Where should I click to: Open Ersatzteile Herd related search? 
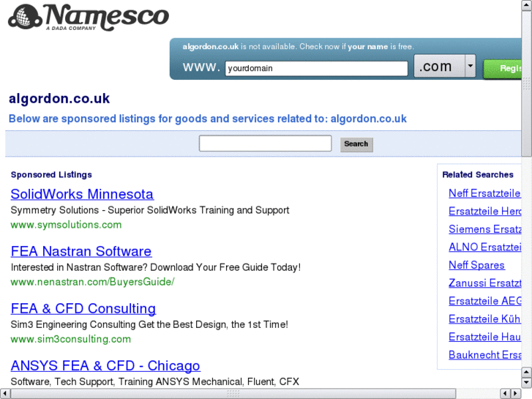coord(485,212)
